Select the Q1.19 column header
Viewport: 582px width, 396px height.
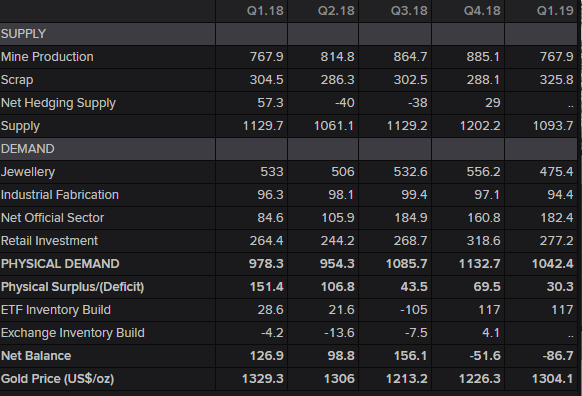tap(555, 11)
